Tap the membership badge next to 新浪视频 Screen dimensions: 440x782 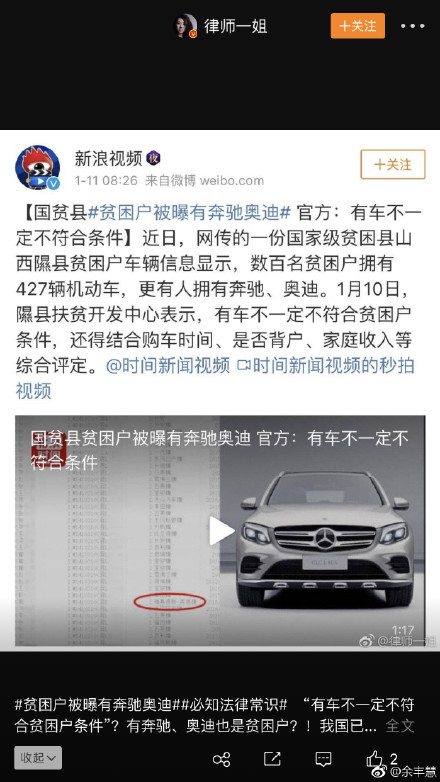pos(153,159)
